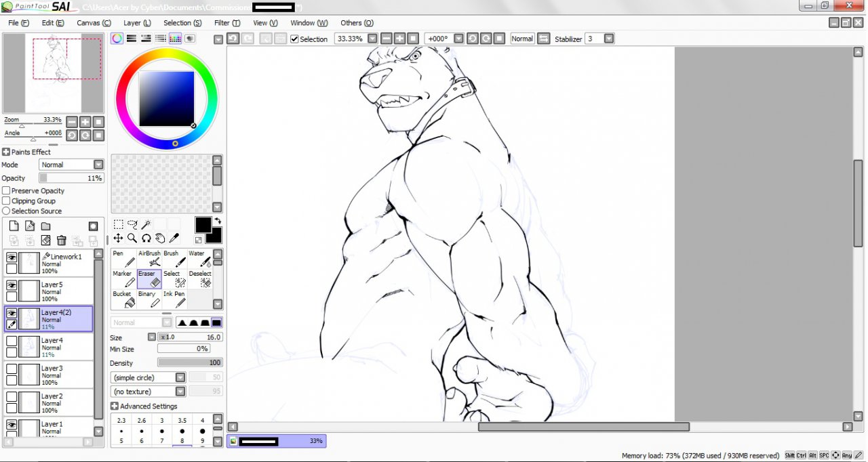Create a new layer folder
868x462 pixels.
(45, 226)
